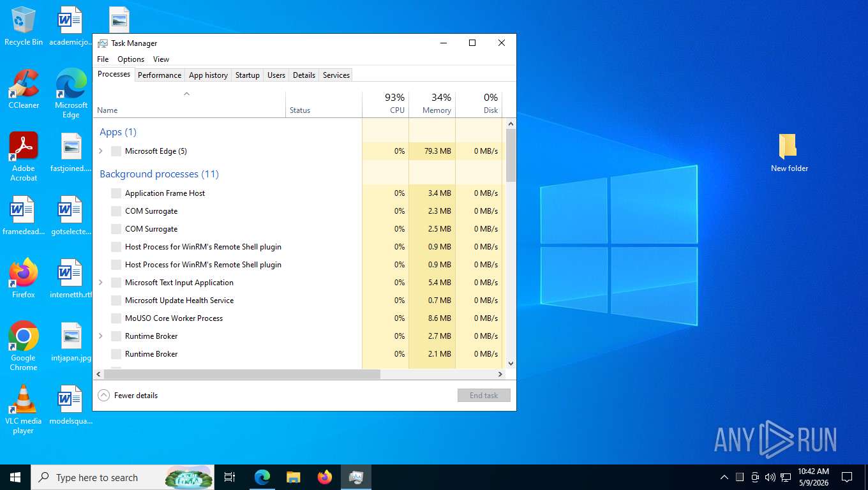Image resolution: width=868 pixels, height=490 pixels.
Task: Open the New folder on the desktop
Action: click(789, 153)
